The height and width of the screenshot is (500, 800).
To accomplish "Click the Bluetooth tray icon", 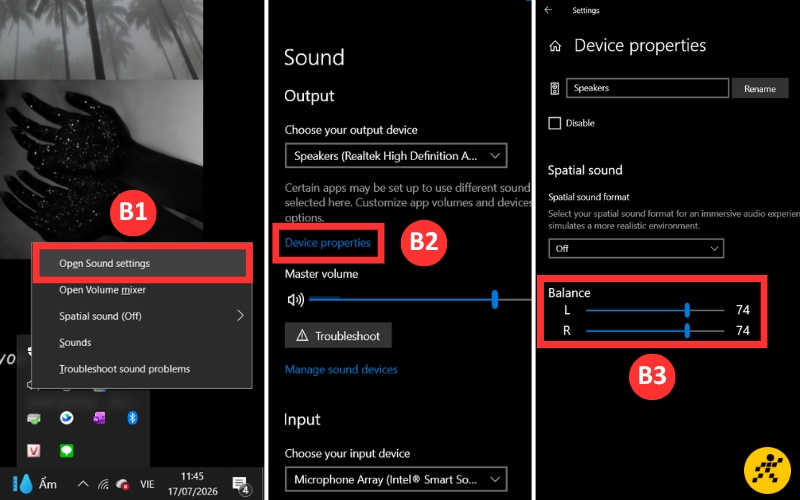I will (132, 418).
